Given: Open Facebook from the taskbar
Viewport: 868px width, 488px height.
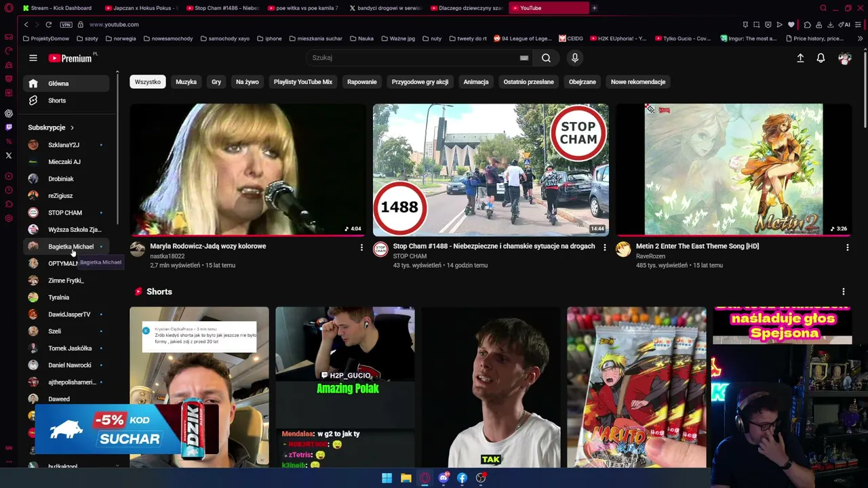Looking at the screenshot, I should [x=462, y=478].
